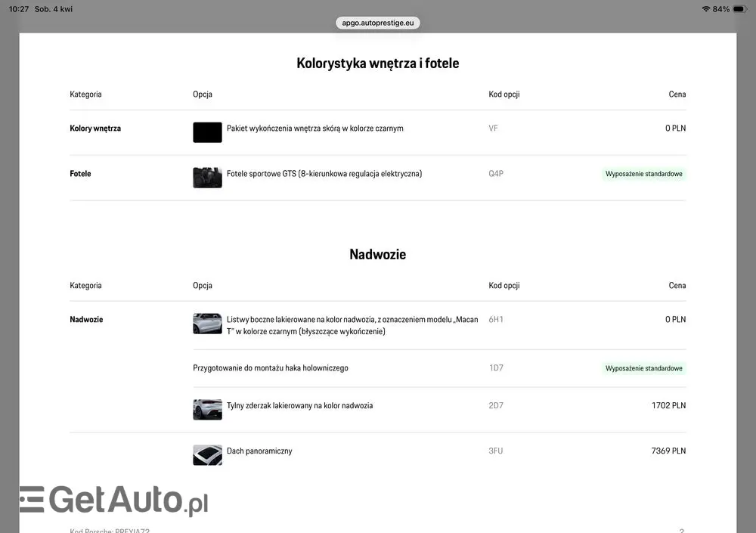This screenshot has width=756, height=533.
Task: Select option code Q4P for seats
Action: coord(496,174)
